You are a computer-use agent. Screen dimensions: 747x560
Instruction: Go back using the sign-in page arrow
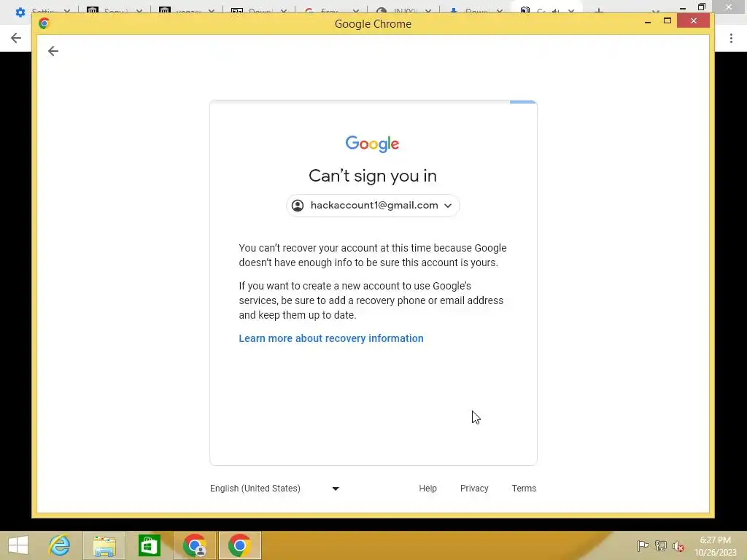[x=53, y=51]
